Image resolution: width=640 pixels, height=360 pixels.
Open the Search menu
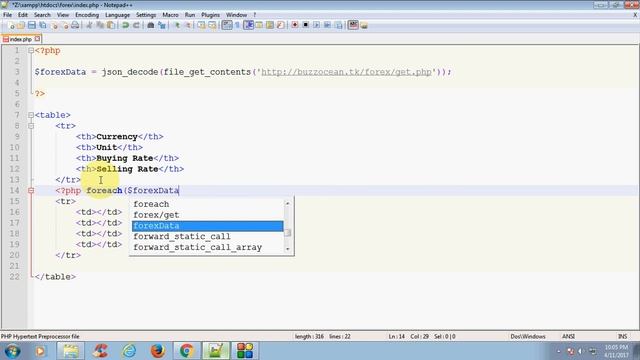[42, 15]
